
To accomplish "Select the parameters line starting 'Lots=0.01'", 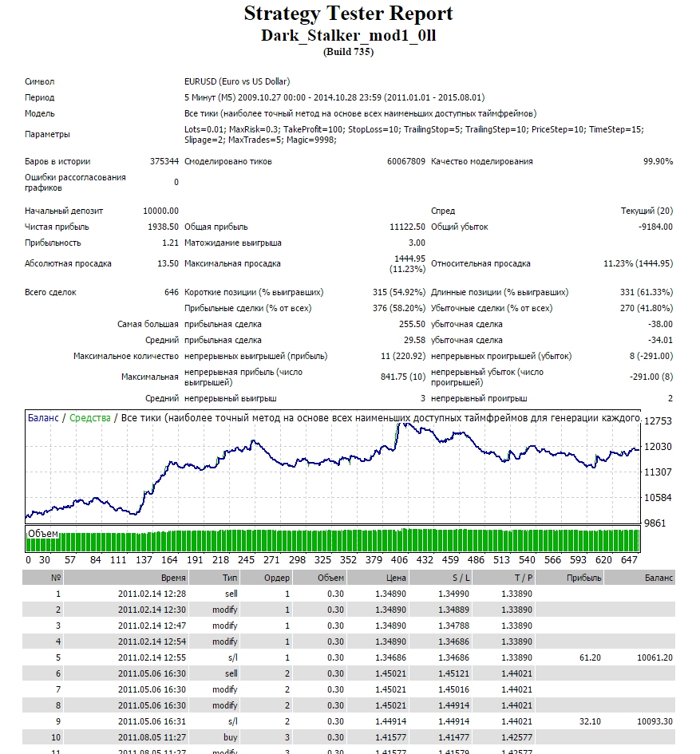I will [413, 135].
